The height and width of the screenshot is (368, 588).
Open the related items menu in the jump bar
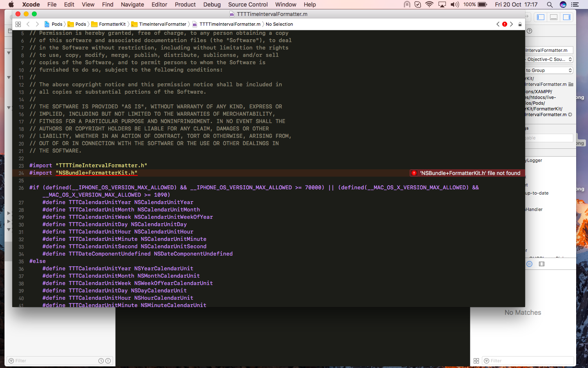coord(18,24)
